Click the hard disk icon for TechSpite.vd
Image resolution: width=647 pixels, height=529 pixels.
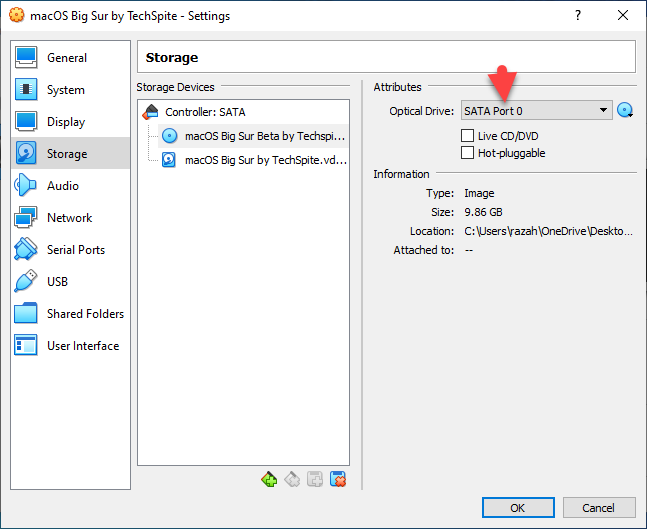pyautogui.click(x=169, y=159)
